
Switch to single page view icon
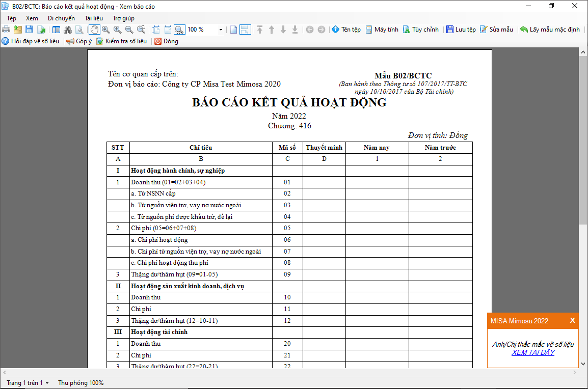tap(233, 30)
